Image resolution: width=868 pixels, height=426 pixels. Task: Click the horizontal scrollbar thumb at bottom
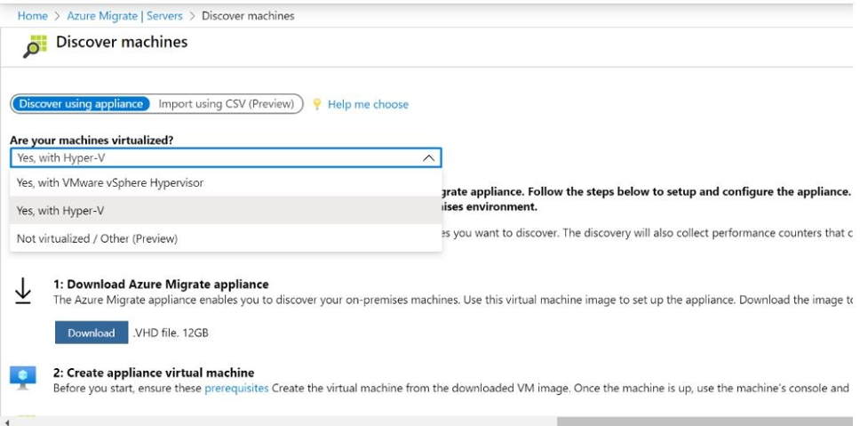tap(705, 422)
